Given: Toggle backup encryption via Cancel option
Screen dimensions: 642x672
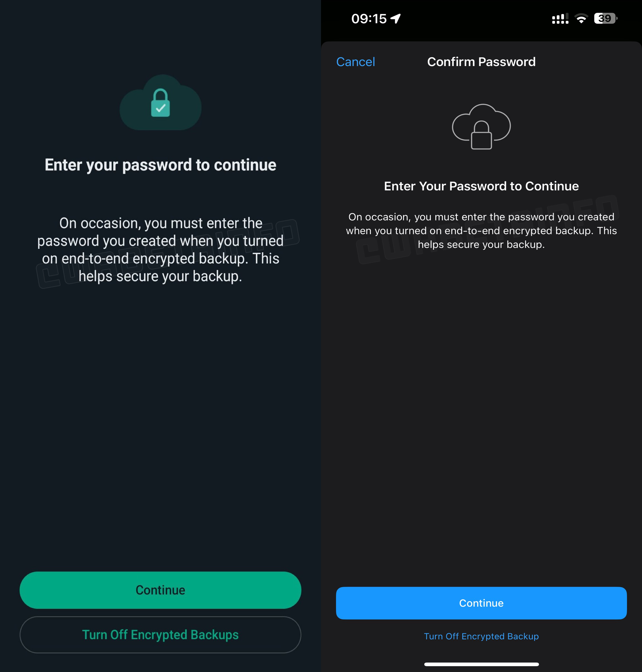Looking at the screenshot, I should [355, 62].
